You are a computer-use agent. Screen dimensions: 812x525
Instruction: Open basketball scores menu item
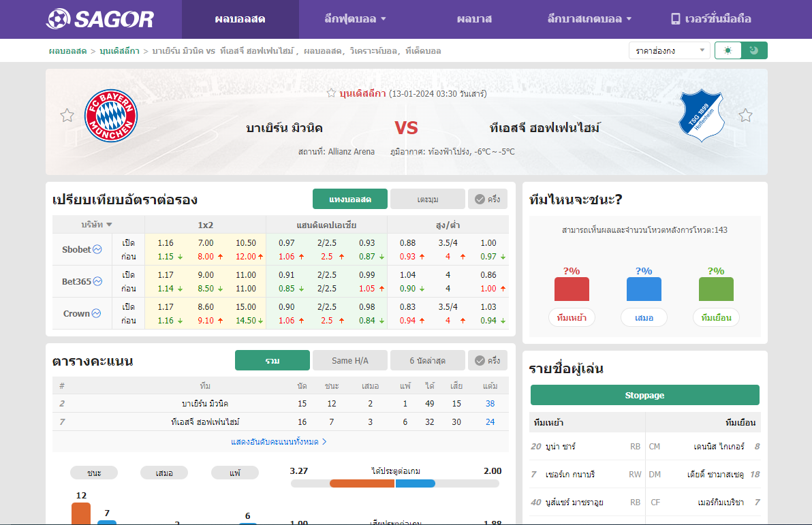tap(474, 19)
